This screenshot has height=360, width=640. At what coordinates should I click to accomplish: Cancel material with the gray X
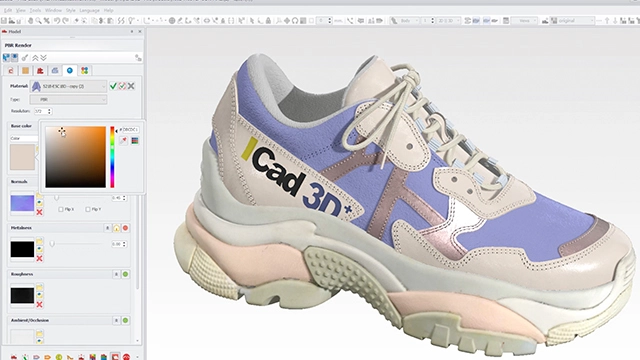coord(131,86)
